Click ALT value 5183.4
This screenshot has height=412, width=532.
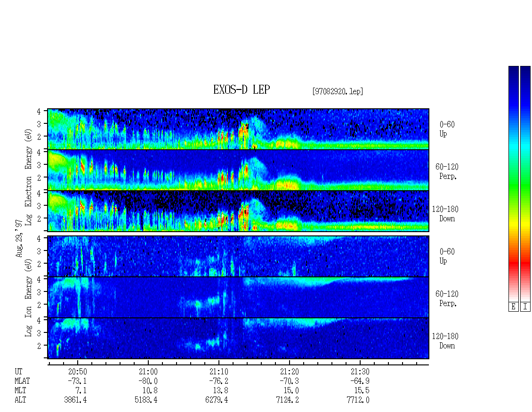(146, 400)
